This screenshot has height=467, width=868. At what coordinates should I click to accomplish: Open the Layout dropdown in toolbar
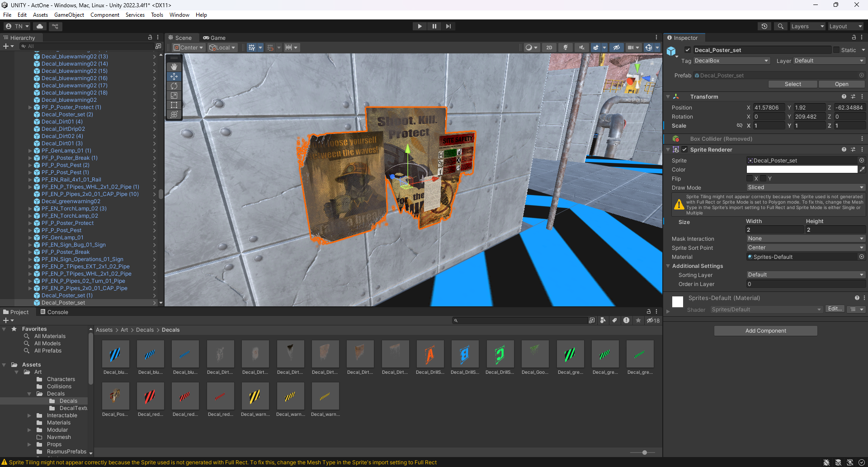845,26
